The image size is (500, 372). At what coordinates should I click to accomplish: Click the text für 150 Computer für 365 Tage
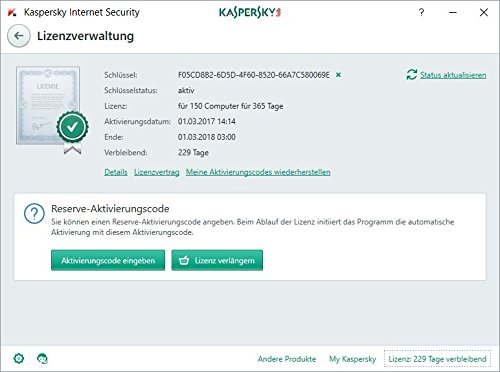[x=231, y=106]
